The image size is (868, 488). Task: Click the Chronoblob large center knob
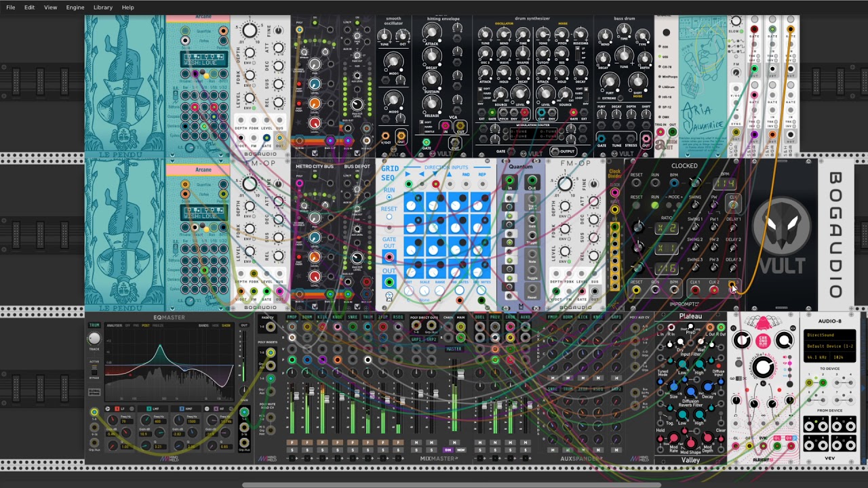[763, 368]
